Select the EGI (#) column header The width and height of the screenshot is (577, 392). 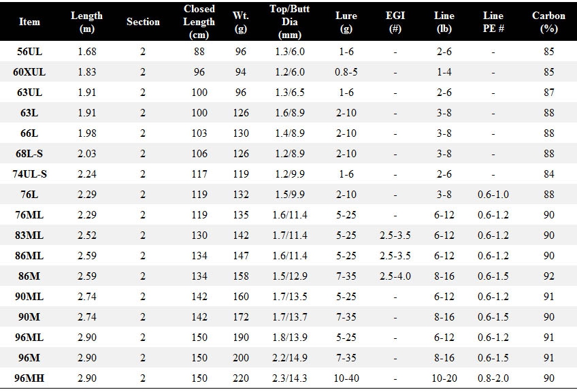tap(395, 22)
